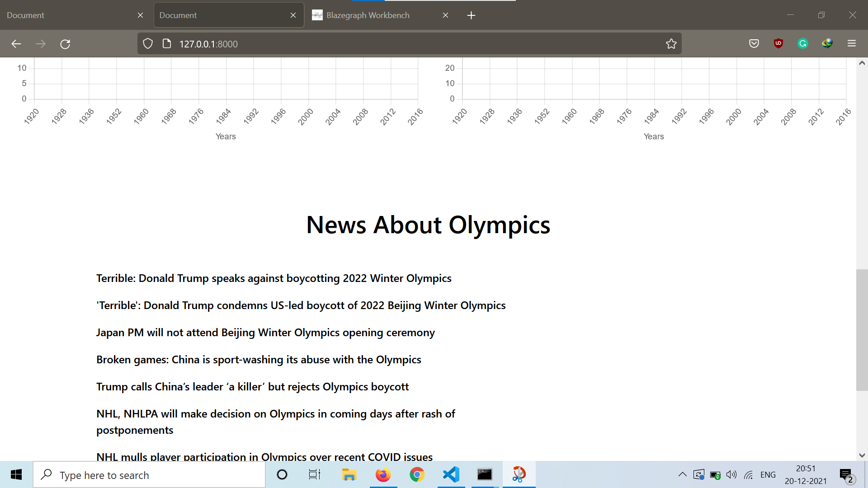Image resolution: width=868 pixels, height=488 pixels.
Task: Click the page's vertical scrollbar thumb
Action: point(862,330)
